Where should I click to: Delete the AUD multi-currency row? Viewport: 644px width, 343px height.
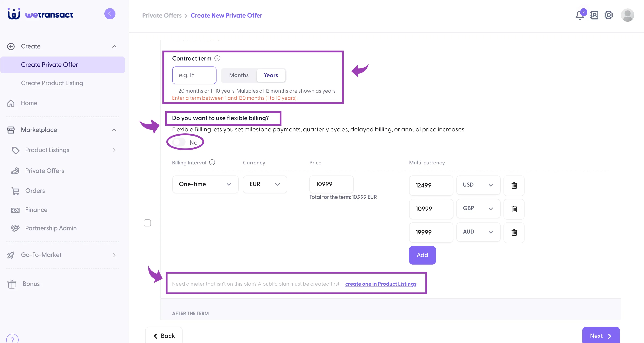(514, 232)
